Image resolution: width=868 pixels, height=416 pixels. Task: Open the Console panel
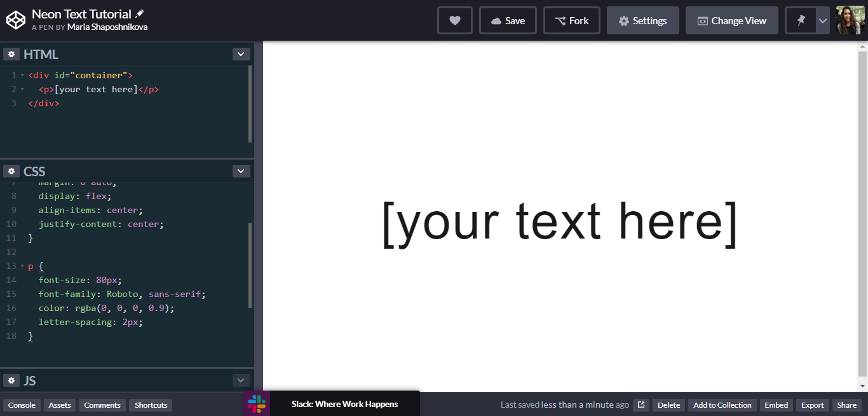pyautogui.click(x=22, y=405)
